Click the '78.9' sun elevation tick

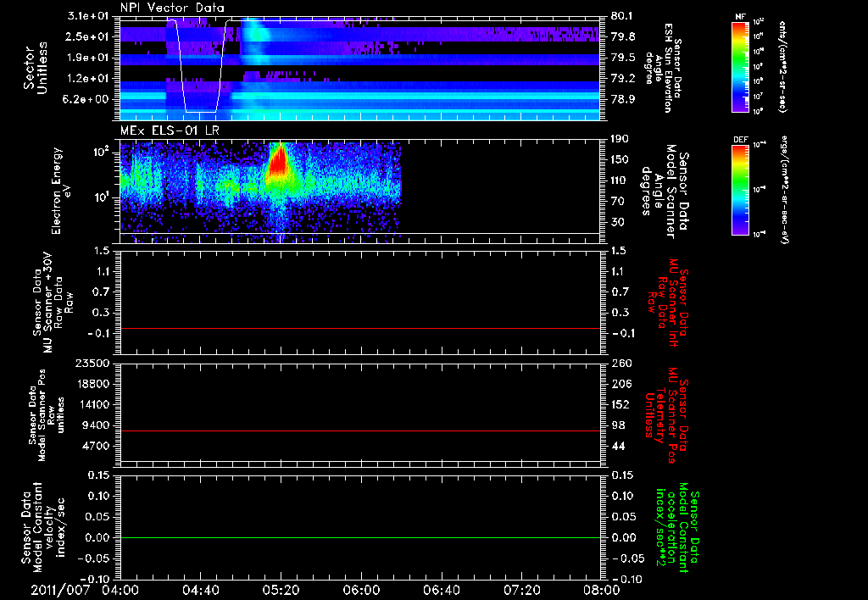(x=623, y=99)
